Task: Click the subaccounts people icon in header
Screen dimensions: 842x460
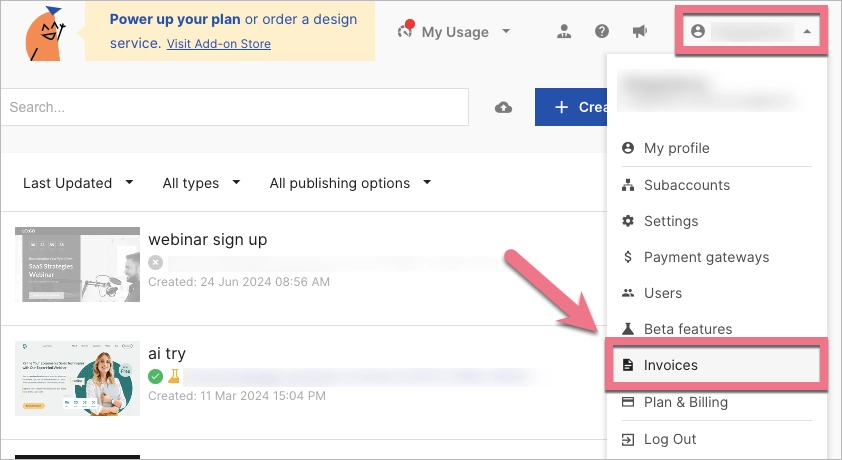Action: [564, 31]
